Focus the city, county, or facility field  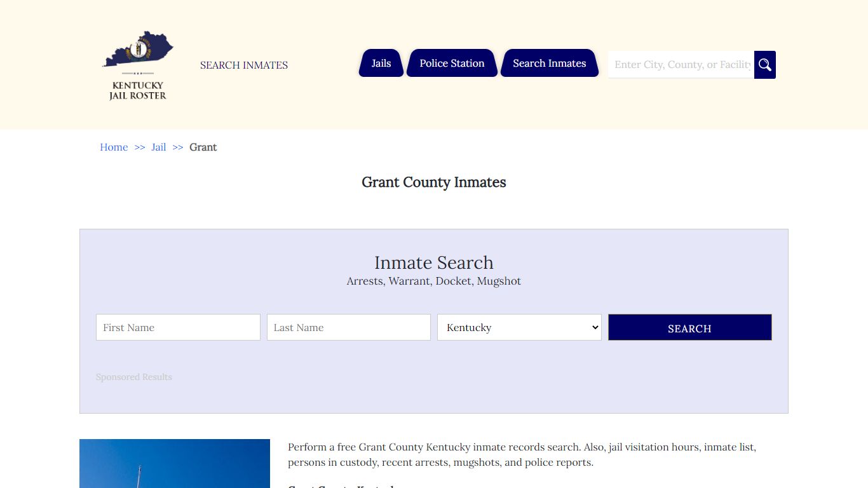(x=681, y=65)
